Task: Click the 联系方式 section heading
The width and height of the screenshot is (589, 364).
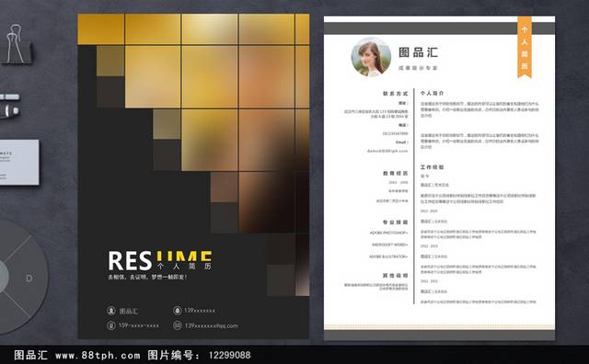Action: click(395, 94)
